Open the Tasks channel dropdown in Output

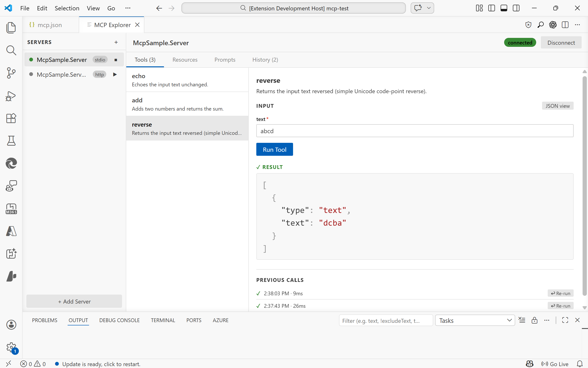coord(475,320)
